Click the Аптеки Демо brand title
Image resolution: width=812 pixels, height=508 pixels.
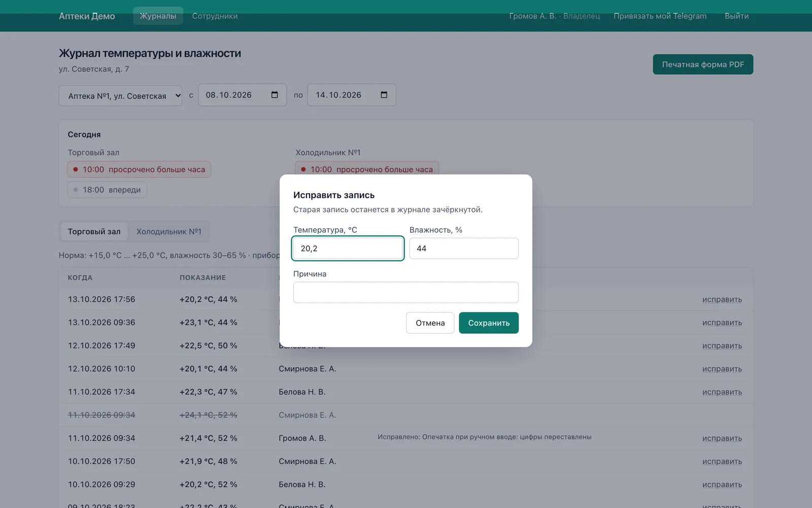(x=87, y=16)
